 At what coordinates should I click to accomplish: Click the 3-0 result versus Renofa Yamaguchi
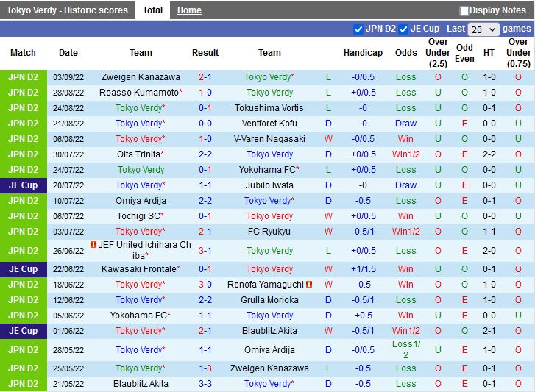point(205,285)
